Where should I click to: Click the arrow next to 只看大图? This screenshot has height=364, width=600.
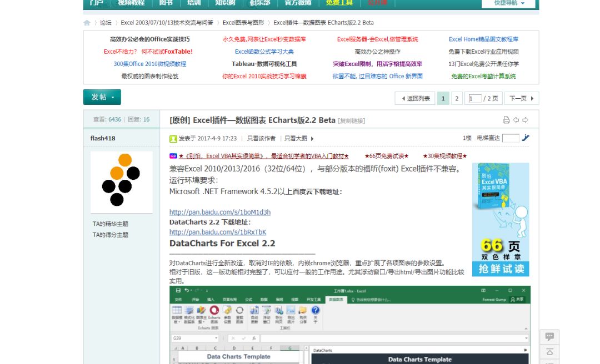click(312, 139)
